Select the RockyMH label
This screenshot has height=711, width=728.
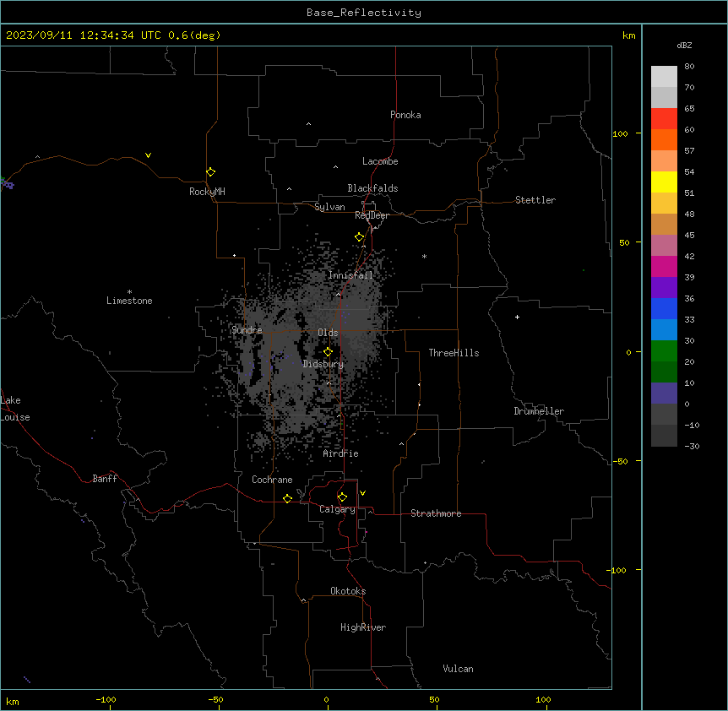click(x=207, y=192)
